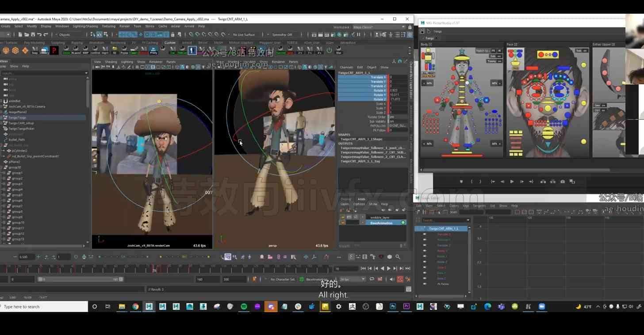Screen dimensions: 644x335
Task: Click the RE folder shelf button
Action: point(115,50)
